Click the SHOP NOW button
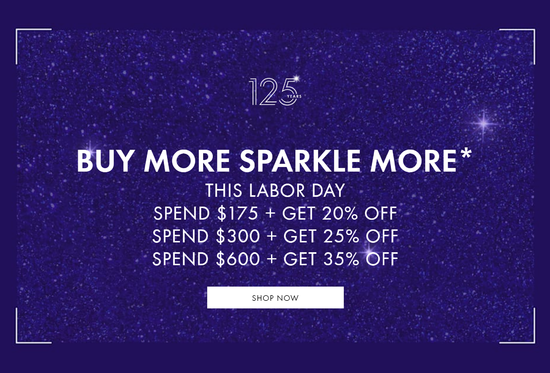 pyautogui.click(x=275, y=298)
